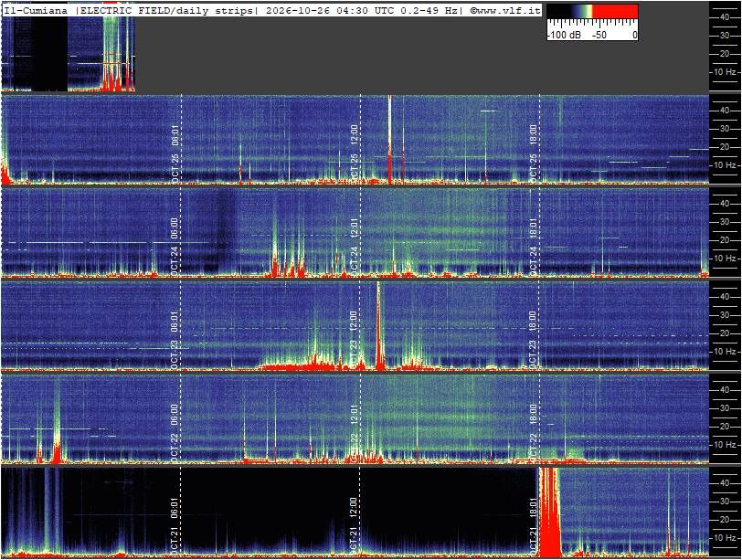Click the OCT-21 18:01 time marker

[x=534, y=526]
